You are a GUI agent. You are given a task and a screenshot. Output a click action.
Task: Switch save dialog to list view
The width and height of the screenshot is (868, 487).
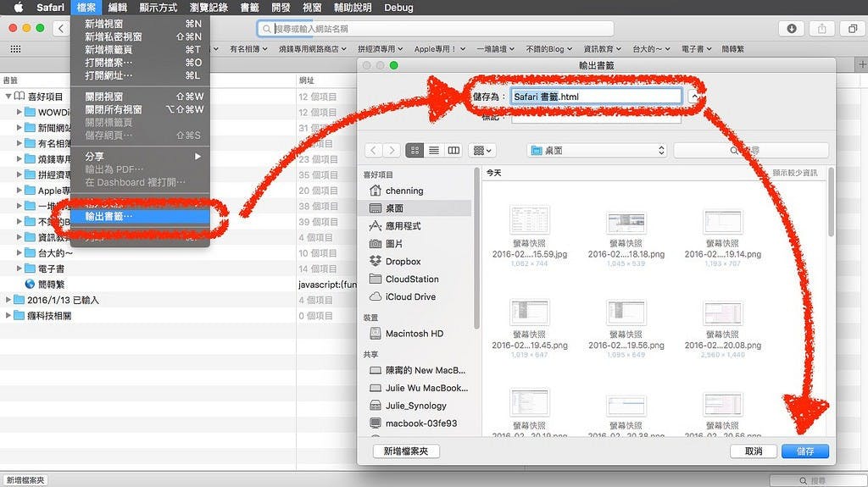pos(434,150)
